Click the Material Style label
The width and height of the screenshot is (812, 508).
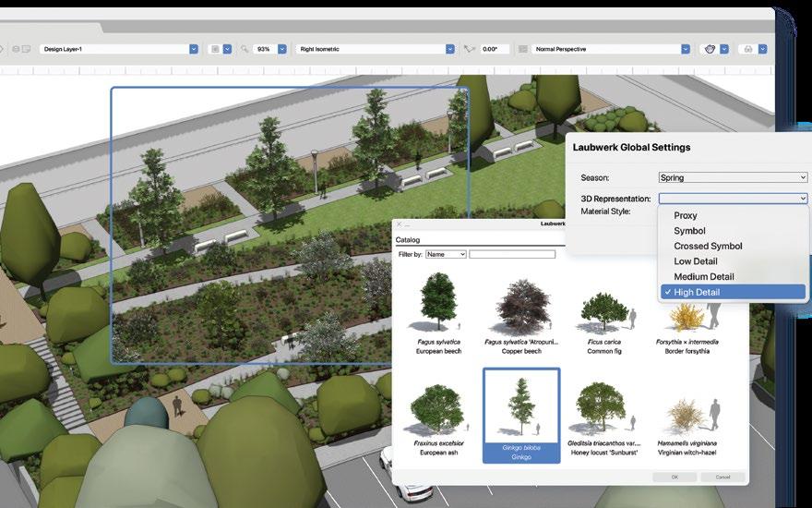[605, 212]
